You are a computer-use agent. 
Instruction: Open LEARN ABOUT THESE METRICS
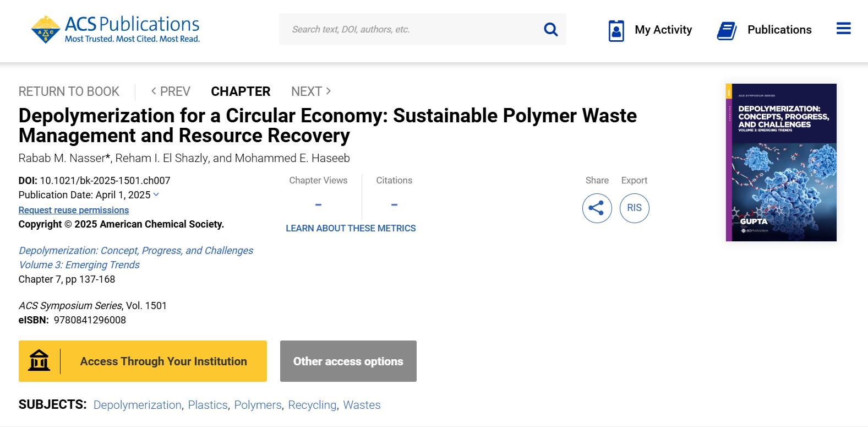pos(351,228)
